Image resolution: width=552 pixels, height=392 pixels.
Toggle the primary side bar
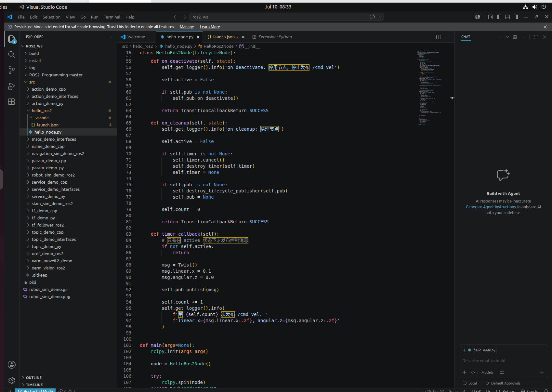click(499, 17)
